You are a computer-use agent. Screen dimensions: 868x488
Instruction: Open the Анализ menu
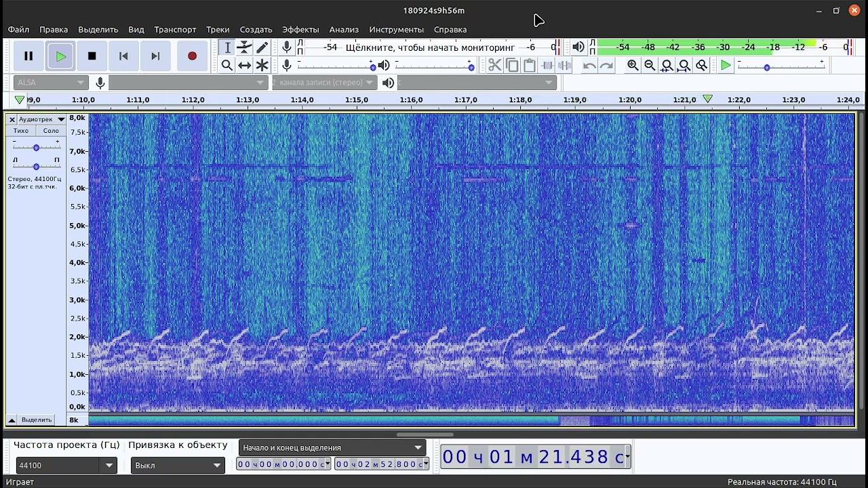(x=344, y=30)
